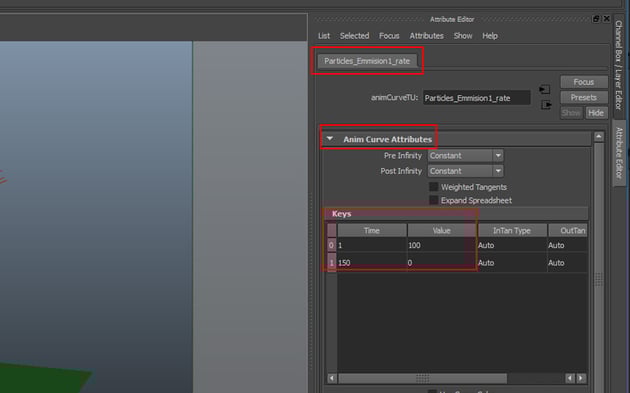Image resolution: width=630 pixels, height=393 pixels.
Task: Click the OutTan column header
Action: pyautogui.click(x=568, y=231)
